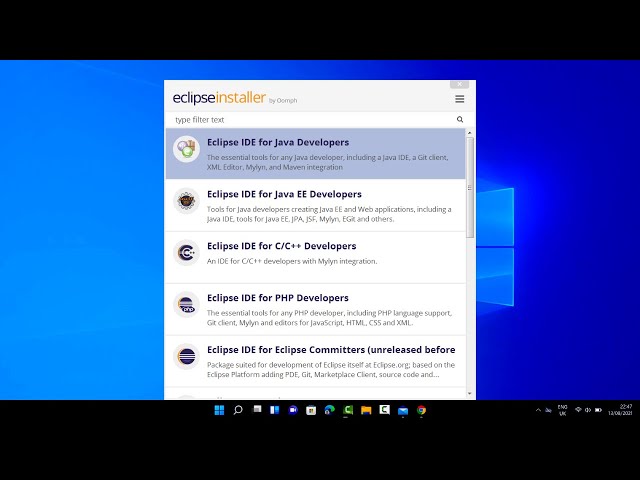Open Eclipse IDE for Eclipse Committers title
This screenshot has height=480, width=640.
click(331, 349)
